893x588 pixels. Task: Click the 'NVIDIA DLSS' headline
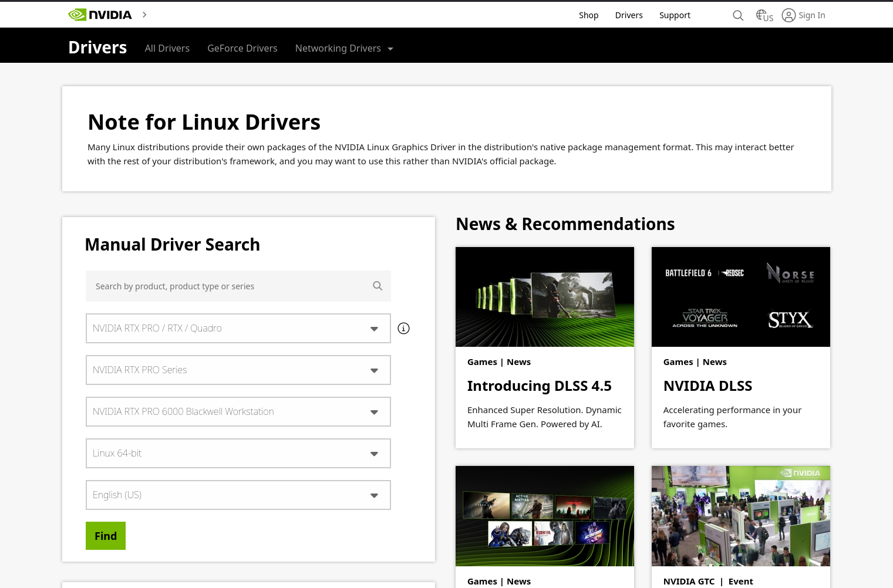[707, 386]
